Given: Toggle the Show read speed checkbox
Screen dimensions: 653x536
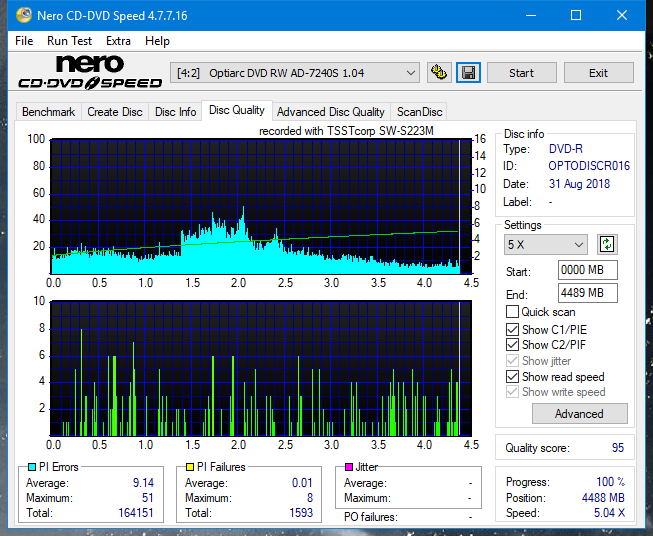Looking at the screenshot, I should [512, 376].
